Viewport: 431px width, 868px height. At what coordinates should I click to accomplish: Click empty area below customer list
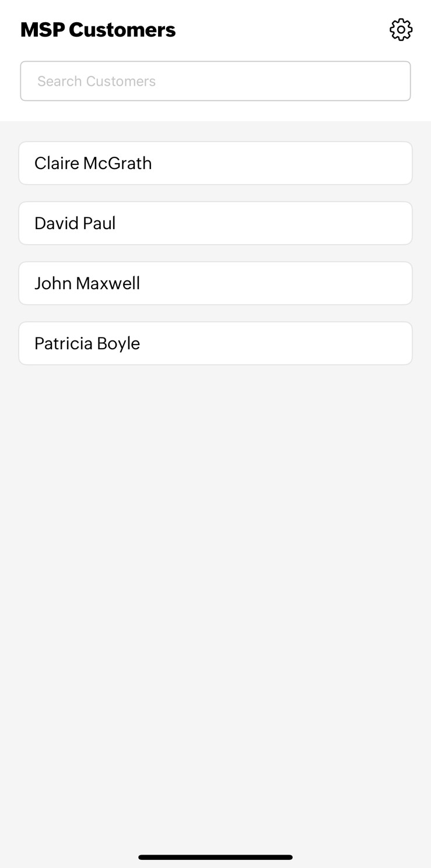(215, 554)
